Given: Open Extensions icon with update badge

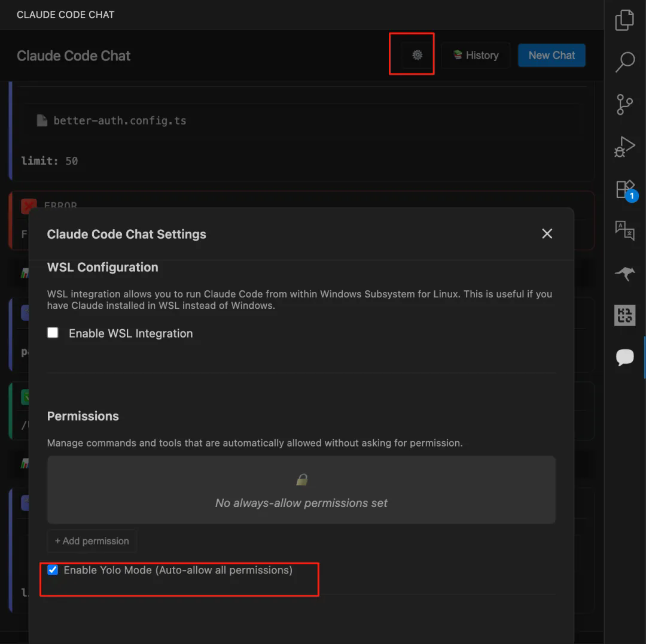Looking at the screenshot, I should [x=626, y=190].
